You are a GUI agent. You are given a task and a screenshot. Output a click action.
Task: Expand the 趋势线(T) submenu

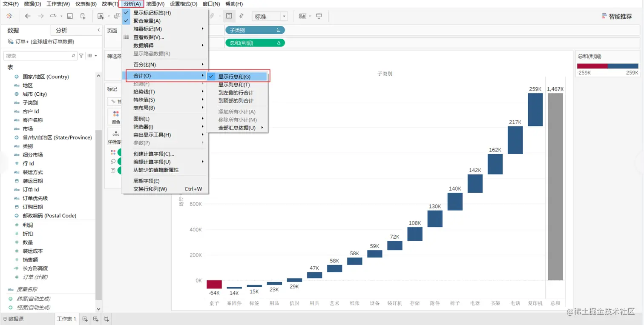tap(165, 92)
